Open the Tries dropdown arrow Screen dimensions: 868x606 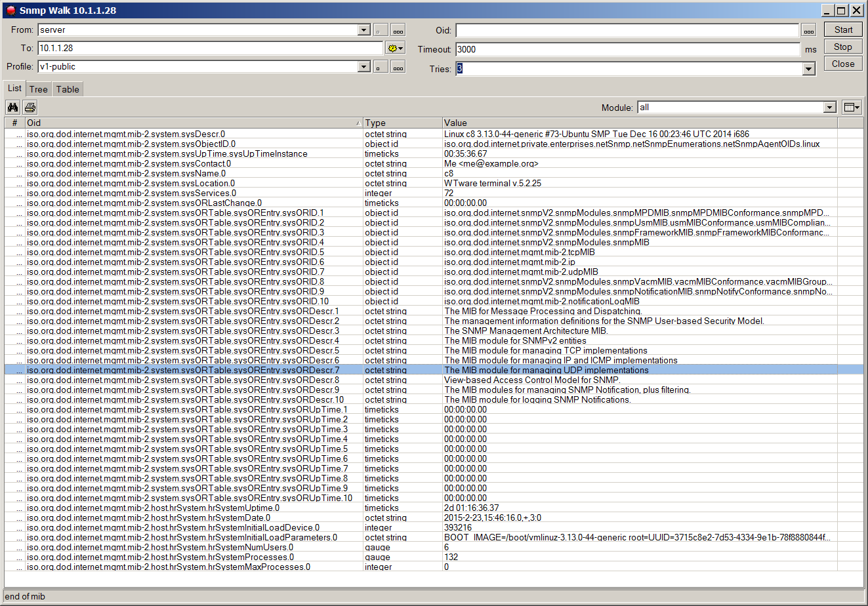808,69
